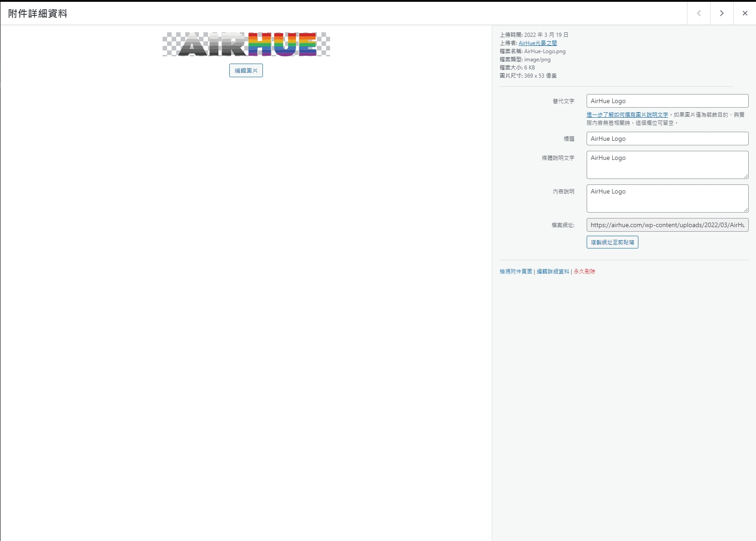
Task: Click 永久刪除 link
Action: [584, 272]
